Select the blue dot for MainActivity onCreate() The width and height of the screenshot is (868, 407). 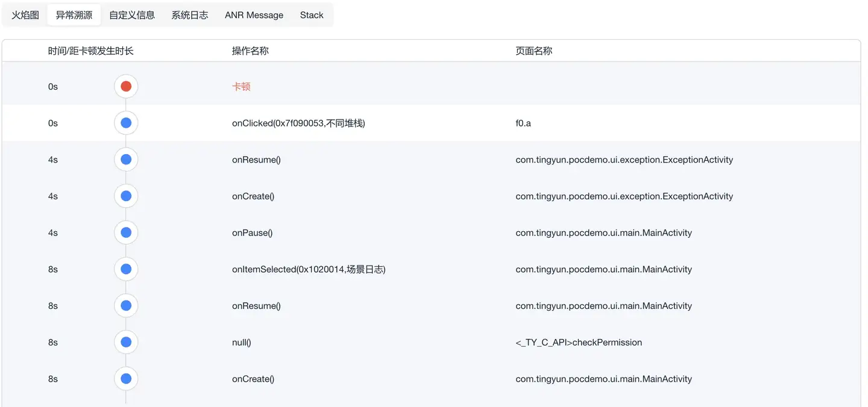(126, 379)
